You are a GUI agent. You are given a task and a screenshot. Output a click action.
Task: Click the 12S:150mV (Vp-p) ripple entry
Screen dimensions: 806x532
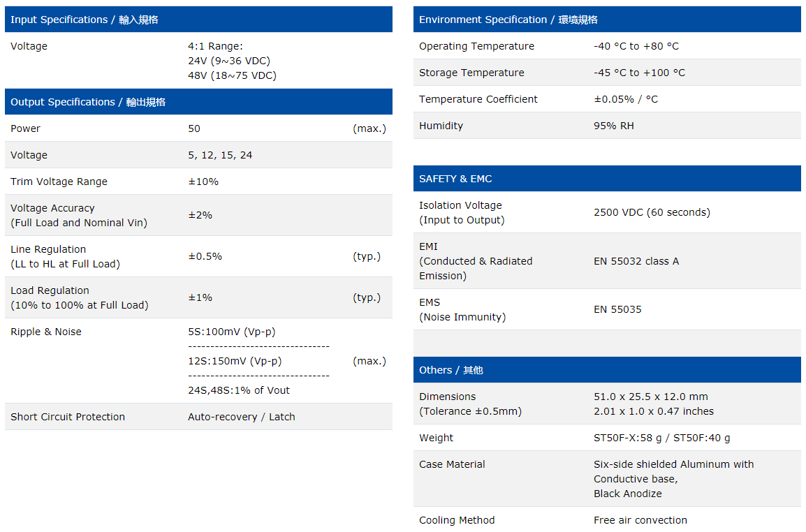click(x=235, y=361)
